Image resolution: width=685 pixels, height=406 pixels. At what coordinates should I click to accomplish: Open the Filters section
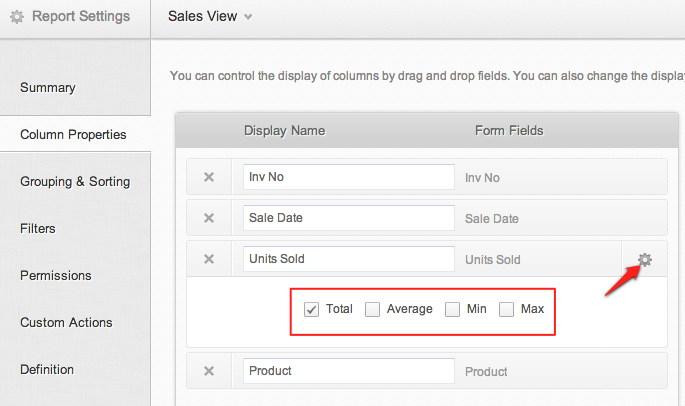coord(38,229)
